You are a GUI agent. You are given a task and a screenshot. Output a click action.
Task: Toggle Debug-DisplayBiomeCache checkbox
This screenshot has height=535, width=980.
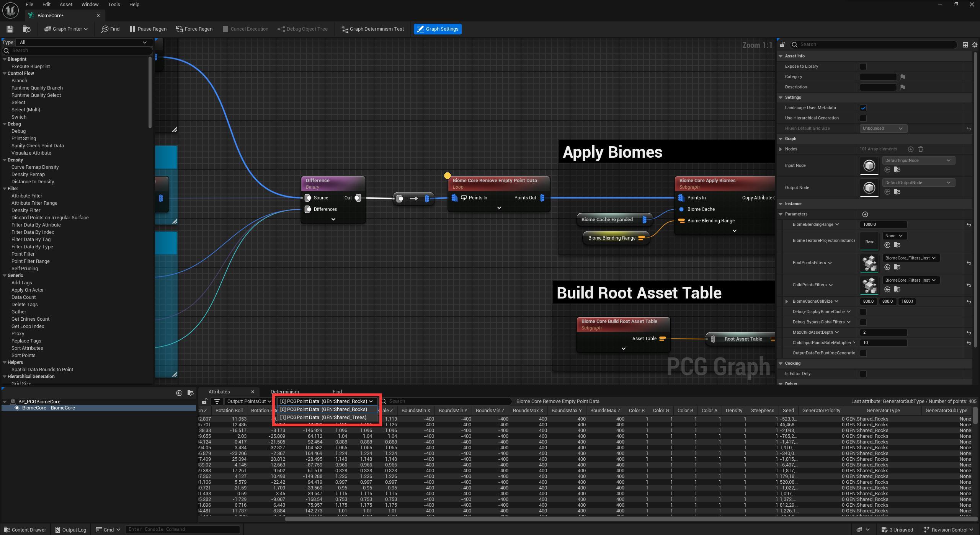click(863, 312)
